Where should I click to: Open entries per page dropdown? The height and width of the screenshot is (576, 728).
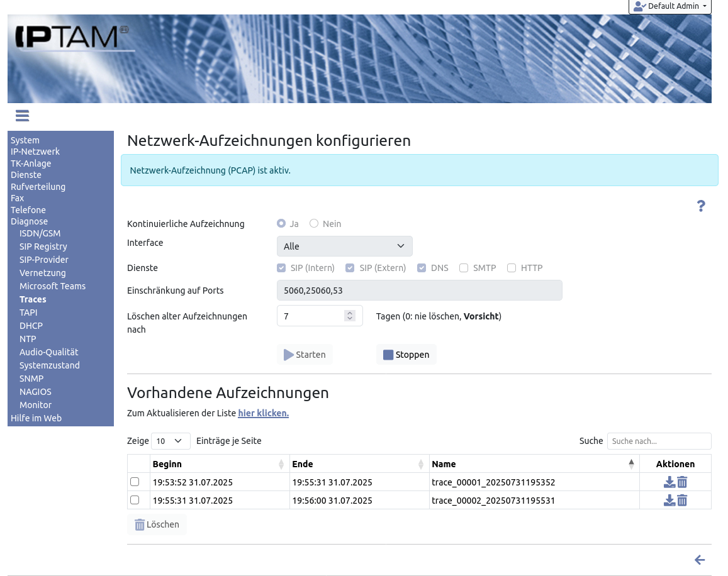coord(171,441)
